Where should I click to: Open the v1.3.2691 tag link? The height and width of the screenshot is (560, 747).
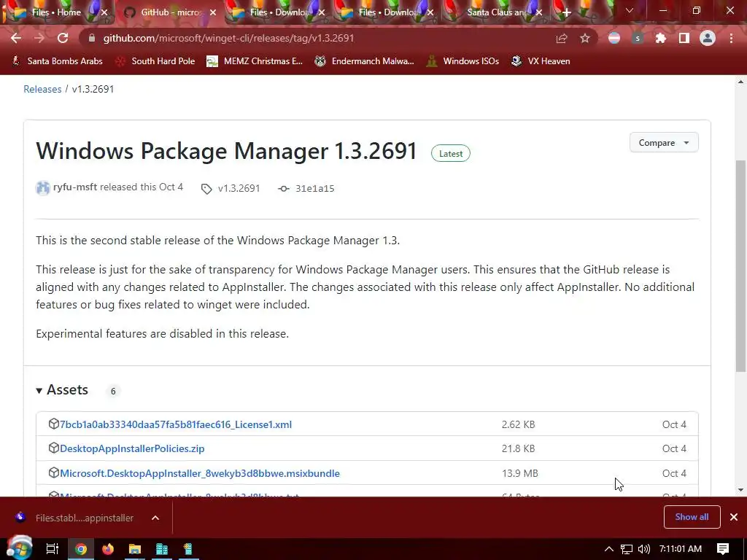pyautogui.click(x=231, y=189)
